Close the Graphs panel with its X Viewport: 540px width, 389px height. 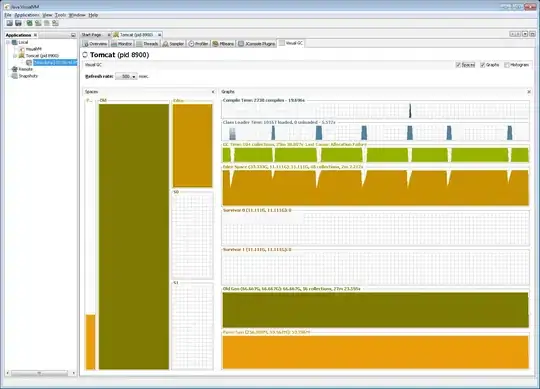pos(529,92)
